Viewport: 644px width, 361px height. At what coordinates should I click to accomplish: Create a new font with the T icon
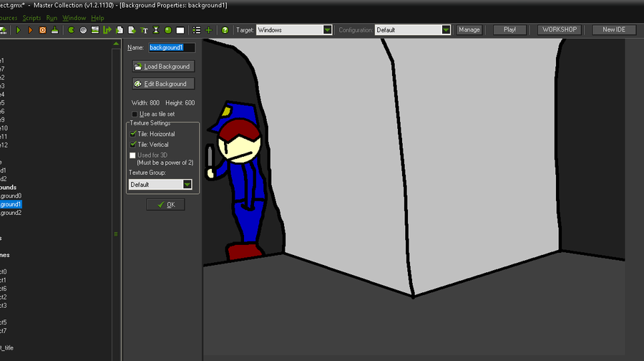(144, 30)
